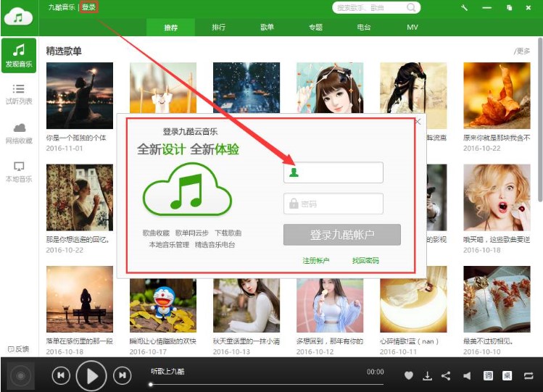Open playlist 落单在感伤里的那一段 thumbnail
The height and width of the screenshot is (392, 543).
80,299
